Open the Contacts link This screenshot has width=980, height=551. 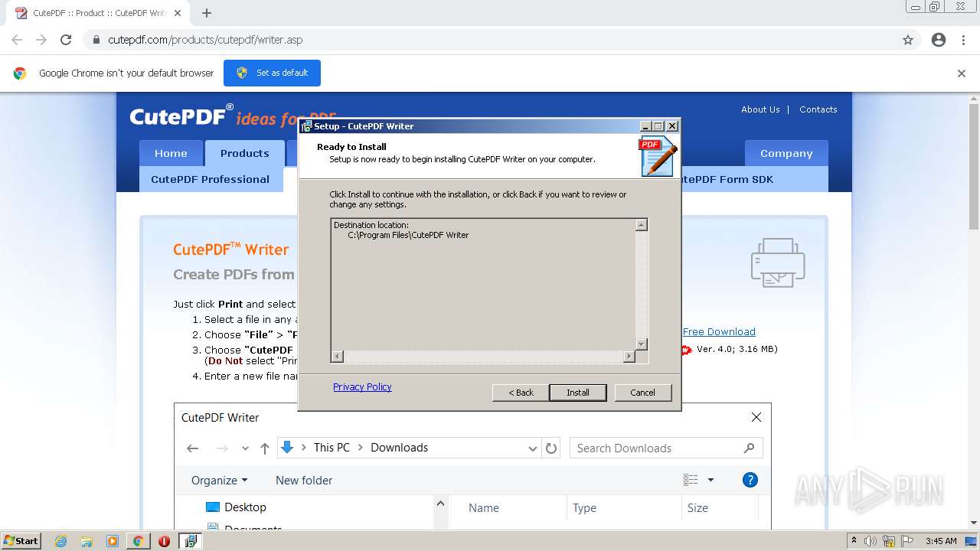pyautogui.click(x=818, y=109)
